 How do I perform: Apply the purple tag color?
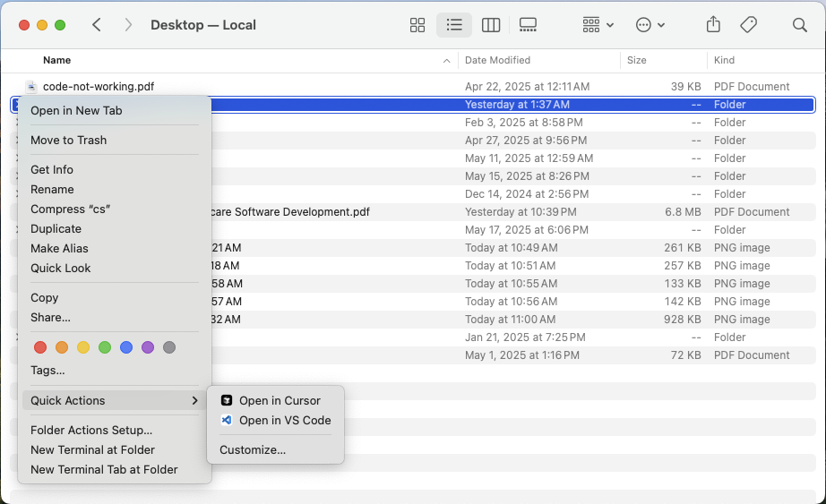148,347
